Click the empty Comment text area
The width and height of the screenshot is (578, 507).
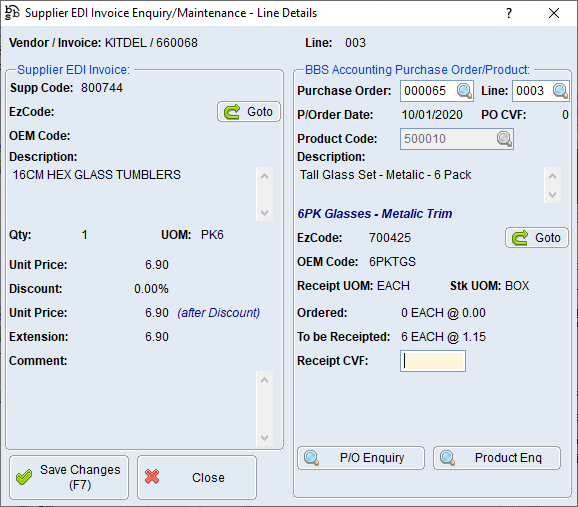tap(133, 409)
